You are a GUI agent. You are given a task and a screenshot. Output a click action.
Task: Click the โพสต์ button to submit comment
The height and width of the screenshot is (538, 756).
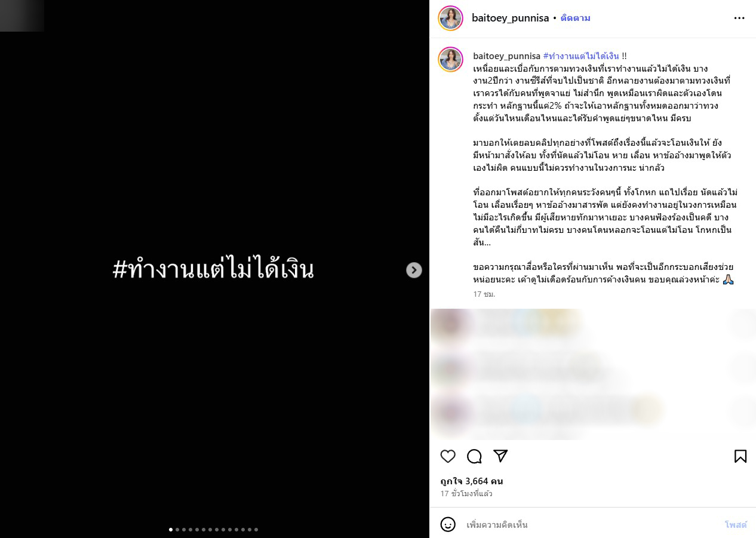736,524
